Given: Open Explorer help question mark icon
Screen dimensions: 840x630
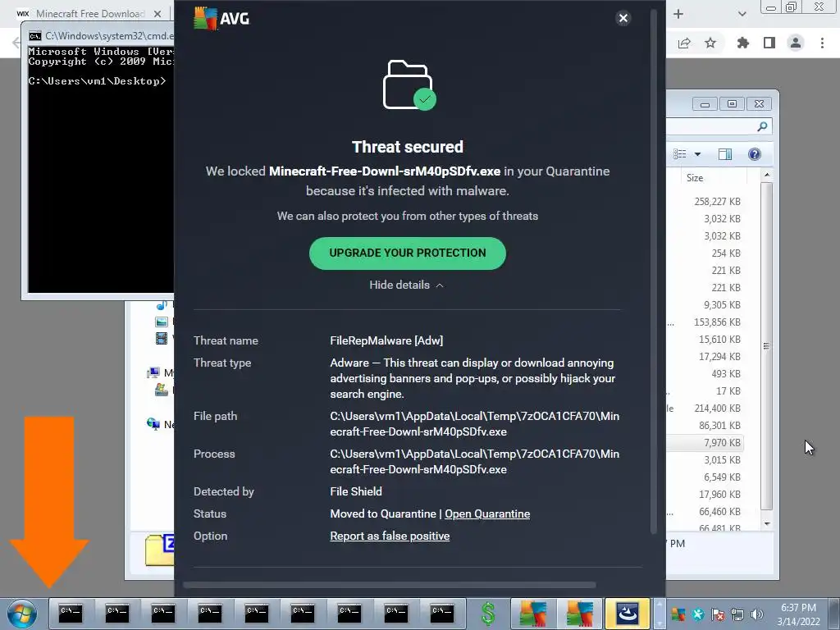Looking at the screenshot, I should coord(755,154).
